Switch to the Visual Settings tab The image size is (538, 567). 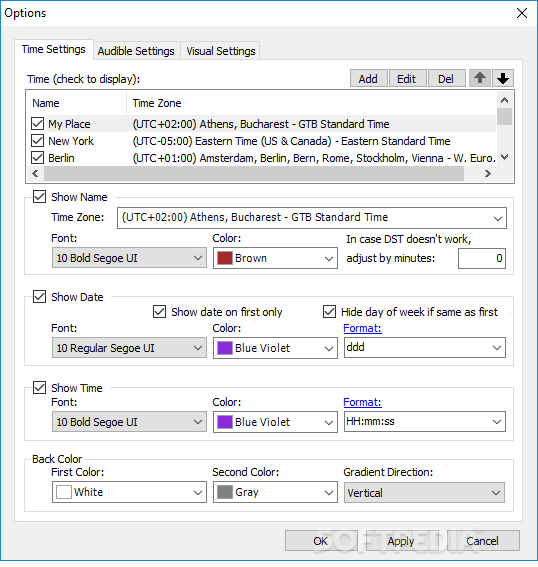coord(221,51)
